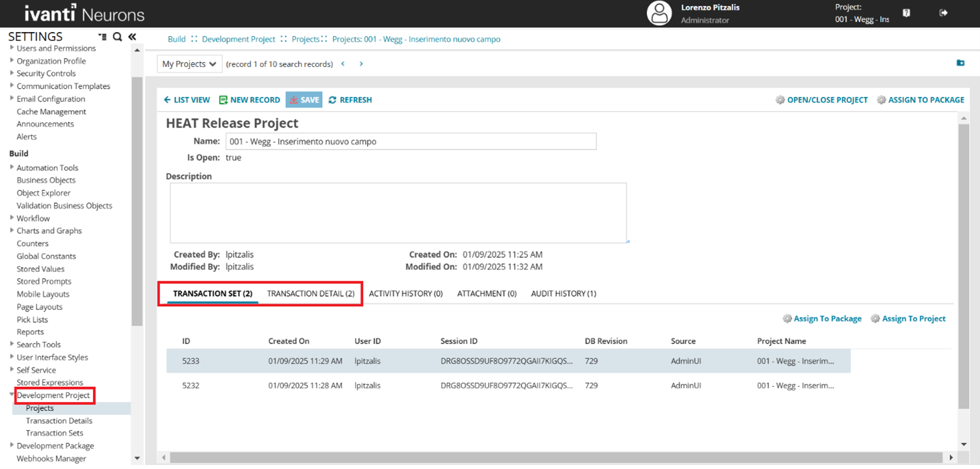Expand Charts and Graphs node

[12, 230]
